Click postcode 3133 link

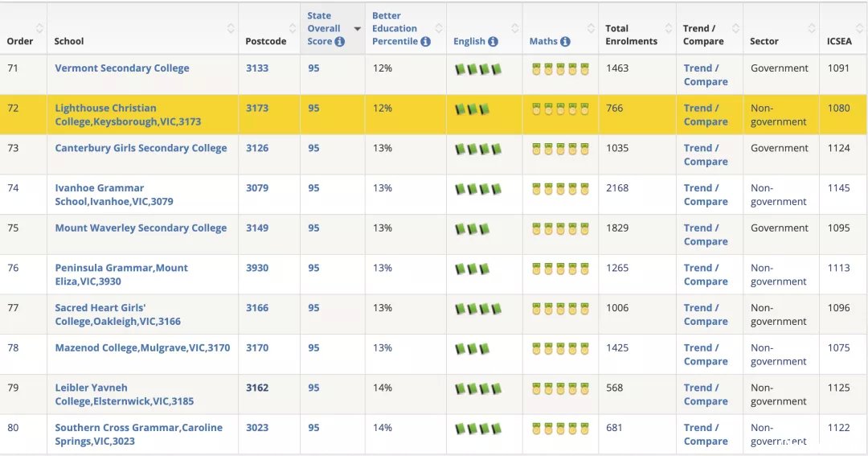[x=257, y=68]
